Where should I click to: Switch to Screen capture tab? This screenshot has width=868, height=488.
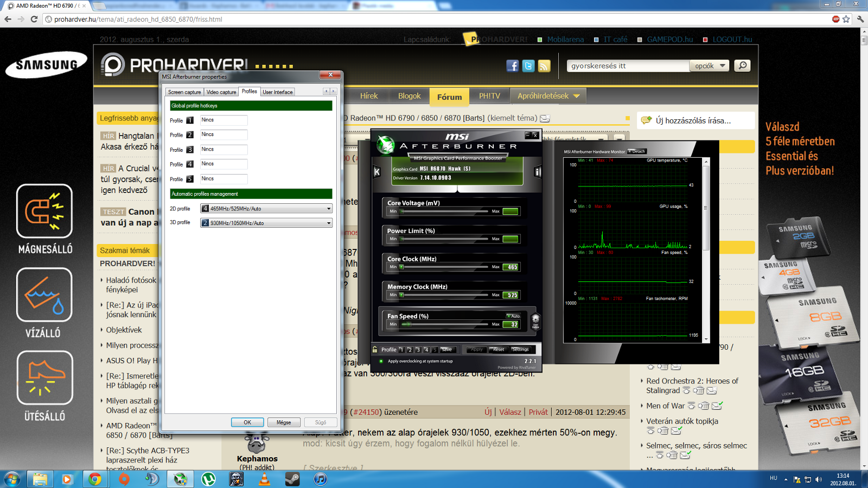184,92
